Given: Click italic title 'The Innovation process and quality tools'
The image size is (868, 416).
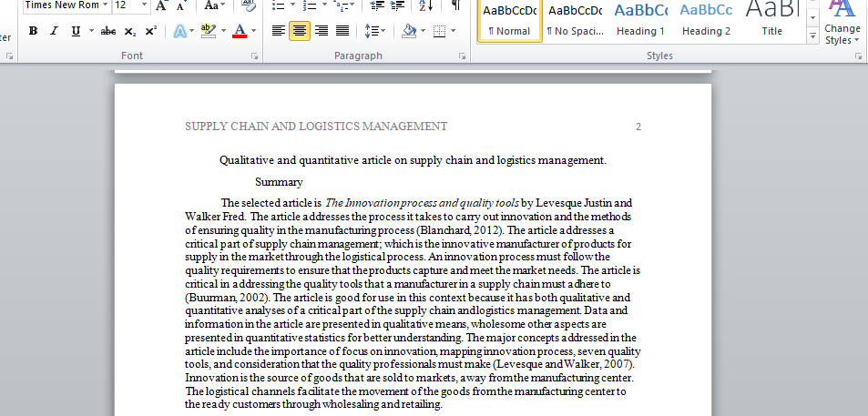Looking at the screenshot, I should pyautogui.click(x=422, y=203).
